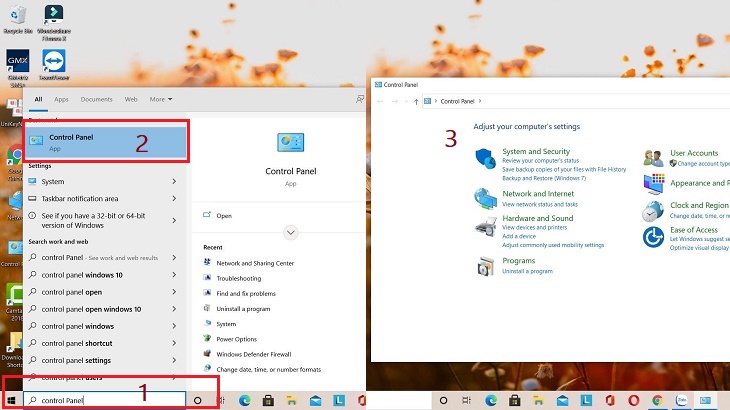Click View network status and tasks link
This screenshot has height=410, width=730.
(x=540, y=204)
